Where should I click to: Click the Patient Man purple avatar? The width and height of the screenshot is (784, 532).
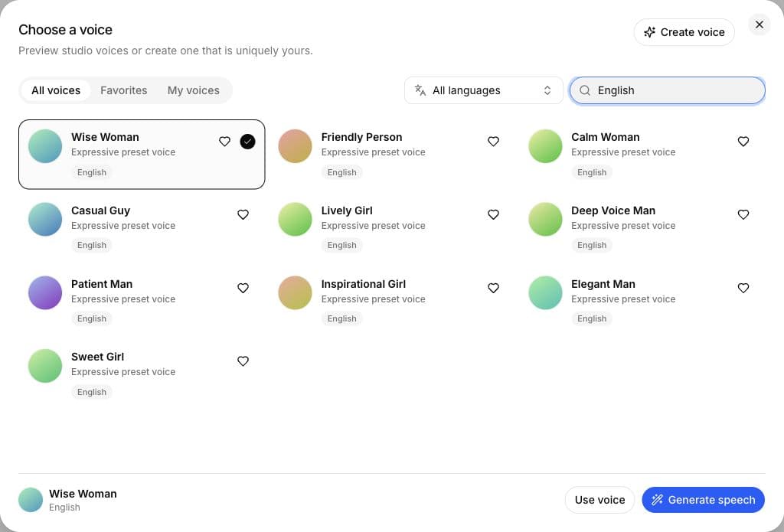coord(45,292)
